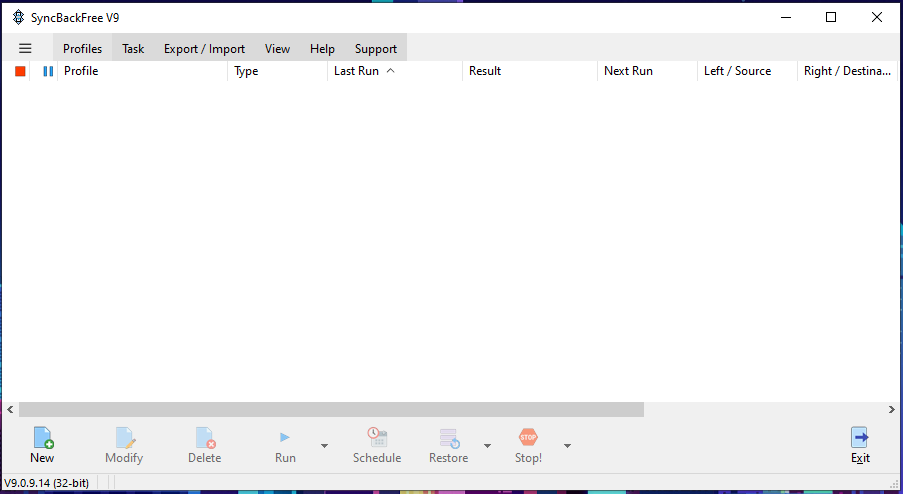Sort by the Result column header
903x494 pixels.
tap(530, 71)
